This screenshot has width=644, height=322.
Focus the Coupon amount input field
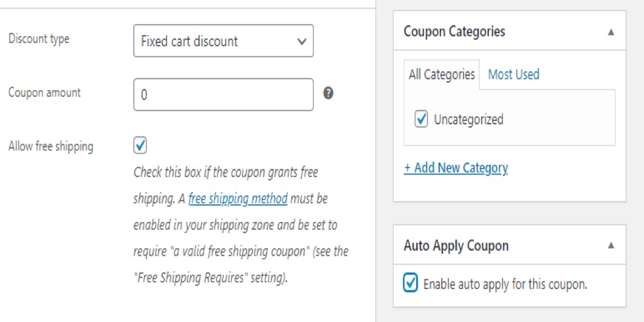click(x=223, y=95)
